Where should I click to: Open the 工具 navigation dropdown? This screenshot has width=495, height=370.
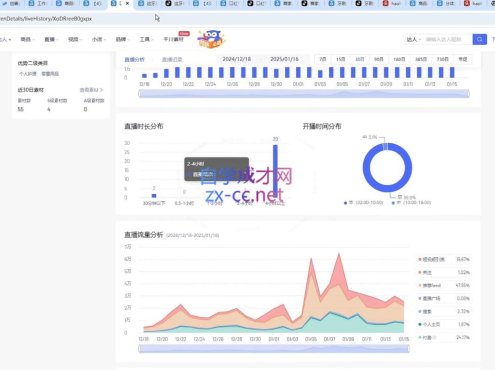pos(146,39)
